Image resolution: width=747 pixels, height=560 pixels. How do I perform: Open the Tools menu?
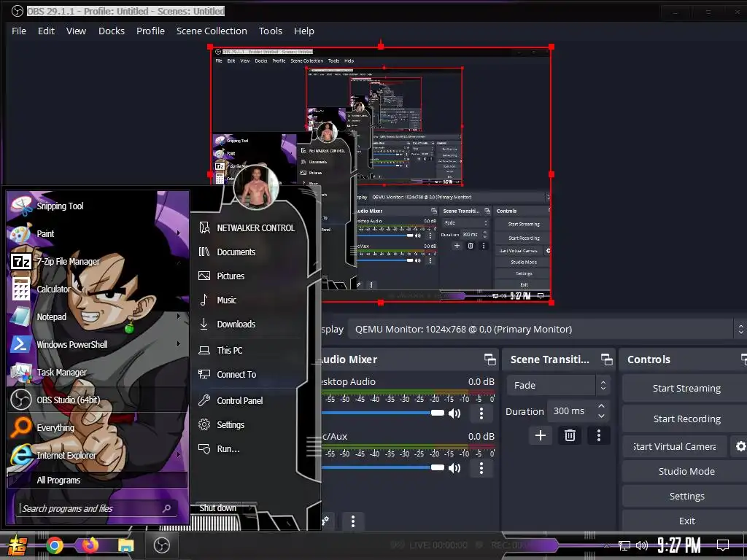pyautogui.click(x=271, y=31)
